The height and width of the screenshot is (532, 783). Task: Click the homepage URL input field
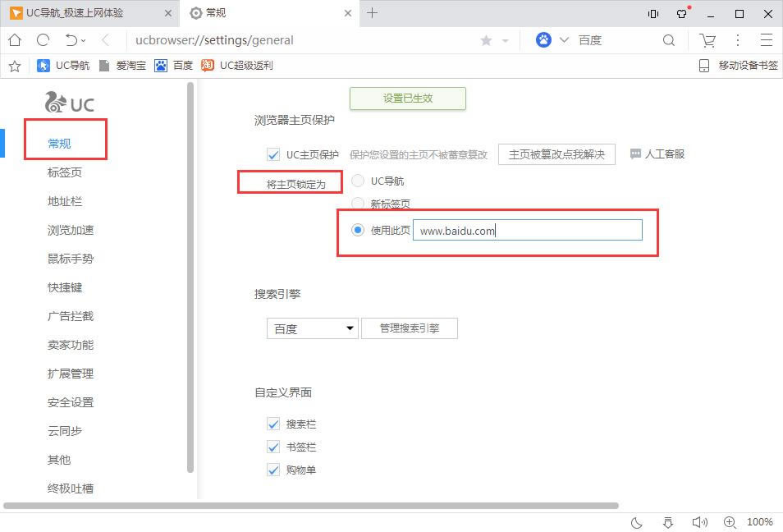point(527,231)
